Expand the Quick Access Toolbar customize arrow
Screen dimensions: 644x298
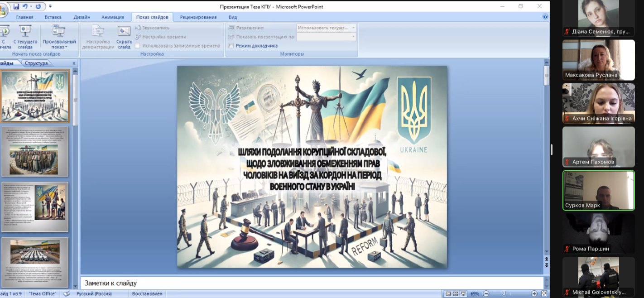point(50,6)
